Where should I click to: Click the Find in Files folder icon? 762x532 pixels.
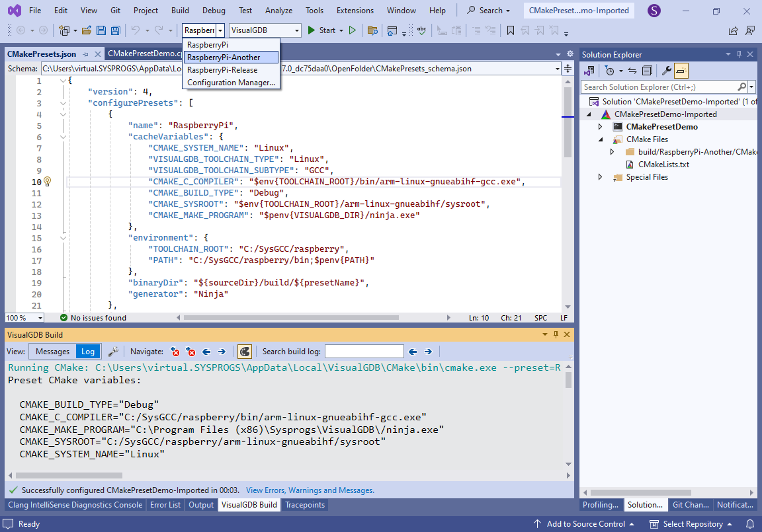coord(373,30)
